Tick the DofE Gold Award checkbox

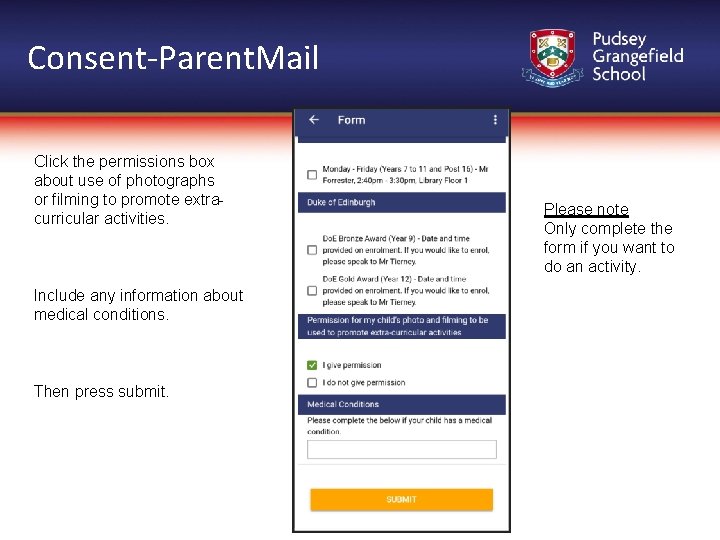(x=312, y=291)
